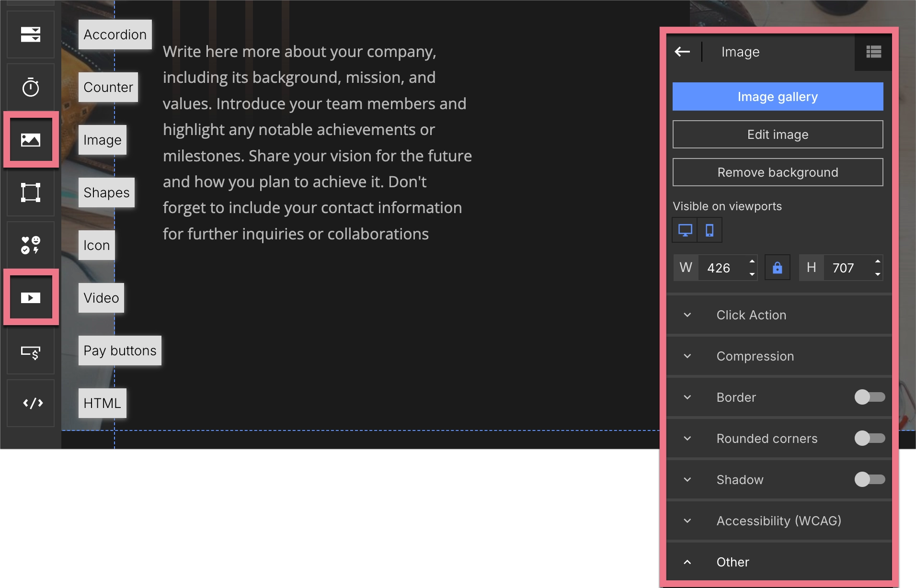The height and width of the screenshot is (588, 916).
Task: Click the back arrow in the Image panel
Action: coord(683,52)
